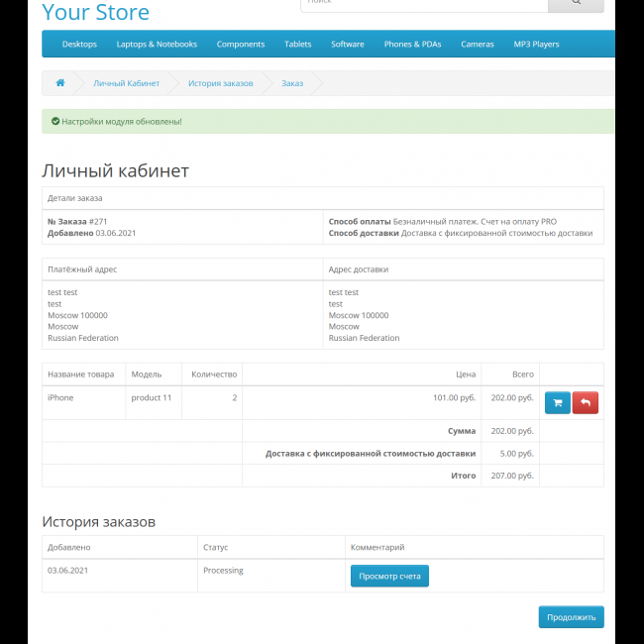The width and height of the screenshot is (644, 644).
Task: Expand MP3 Players menu
Action: [536, 45]
